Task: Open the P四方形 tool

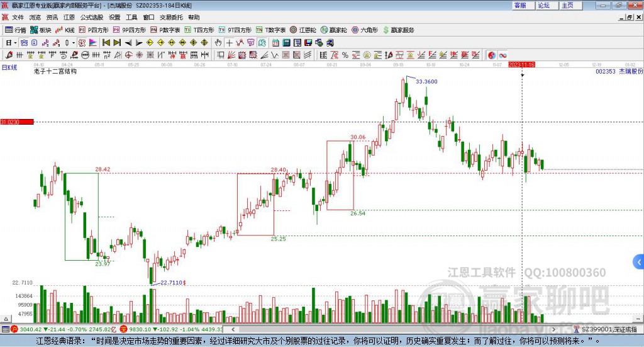Action: tap(94, 30)
